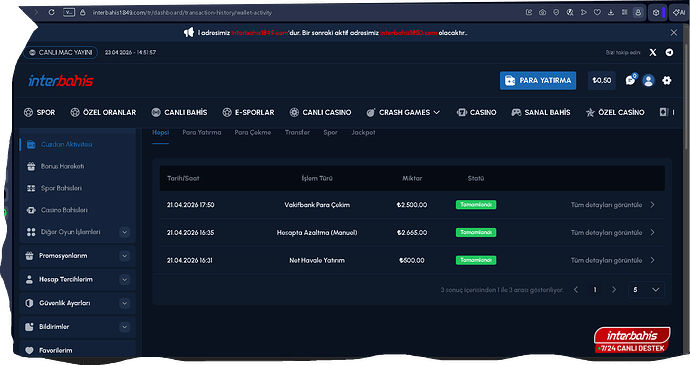Open Canlı Bahis in navigation
Image resolution: width=690 pixels, height=365 pixels.
tap(179, 112)
